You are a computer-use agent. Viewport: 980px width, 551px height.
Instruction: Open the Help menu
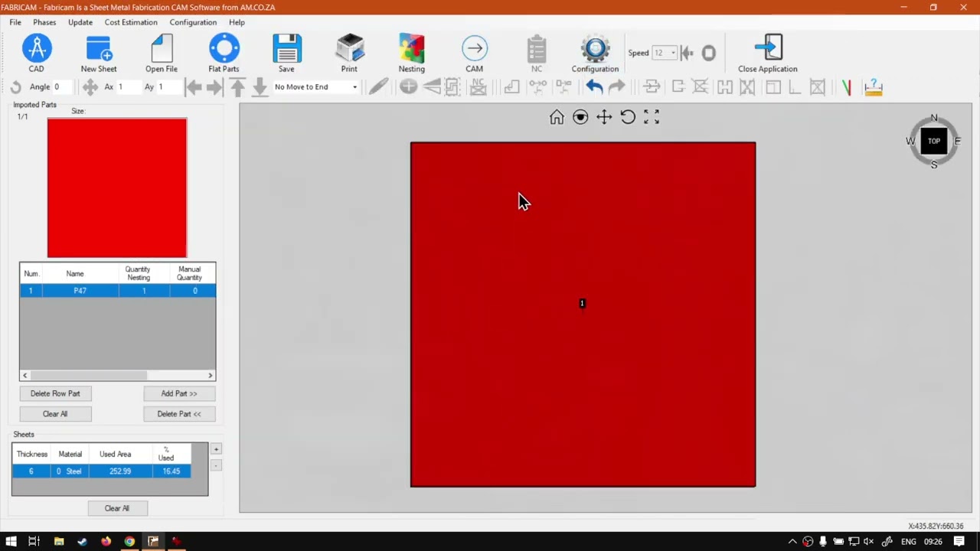click(237, 22)
